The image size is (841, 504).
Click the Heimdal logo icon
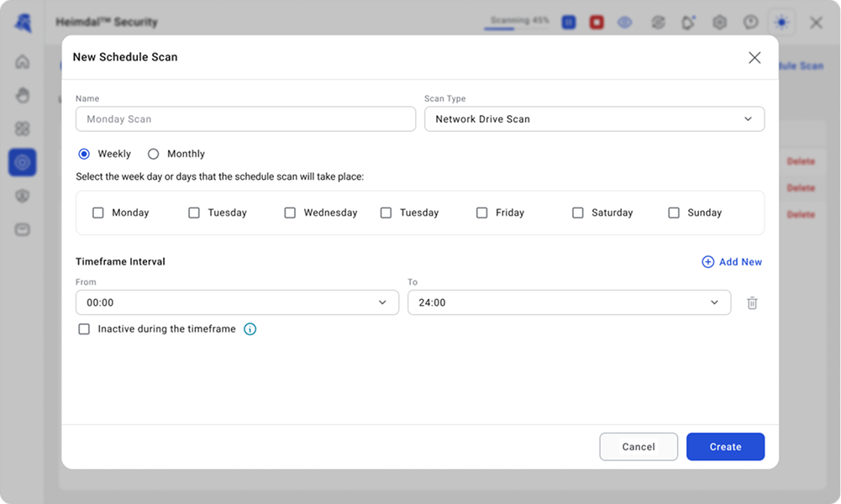click(23, 23)
